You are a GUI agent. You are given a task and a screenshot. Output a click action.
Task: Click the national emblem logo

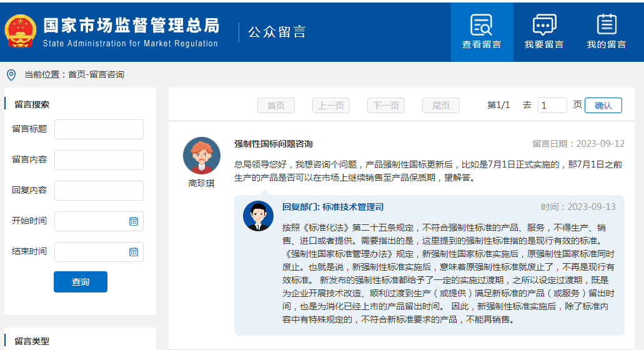tap(21, 32)
